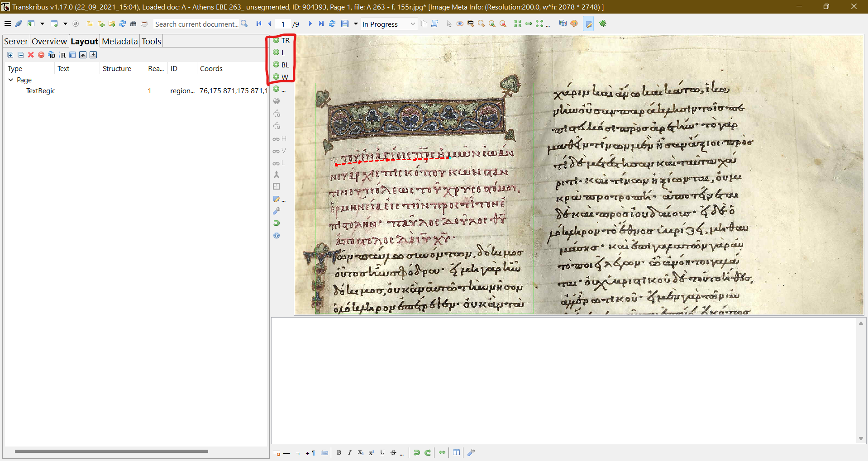Click the versions stacked pages icon
Viewport: 868px width, 461px height.
coord(424,24)
